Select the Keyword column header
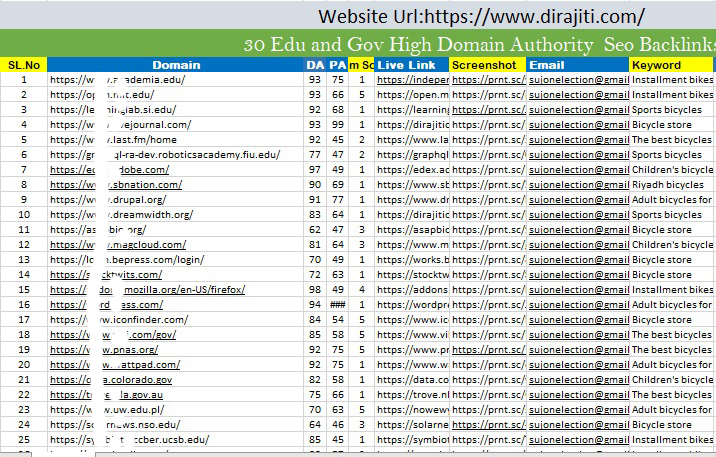Image resolution: width=716 pixels, height=457 pixels. pyautogui.click(x=670, y=65)
